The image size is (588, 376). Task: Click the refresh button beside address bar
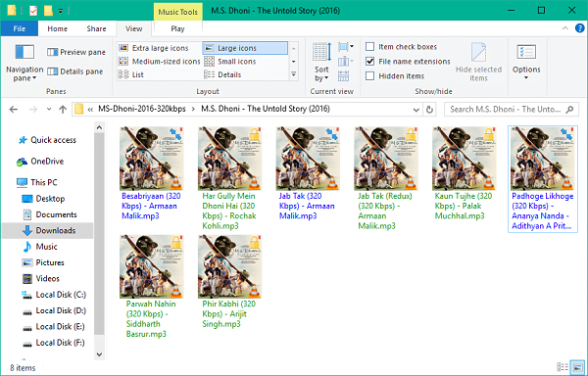pos(429,110)
